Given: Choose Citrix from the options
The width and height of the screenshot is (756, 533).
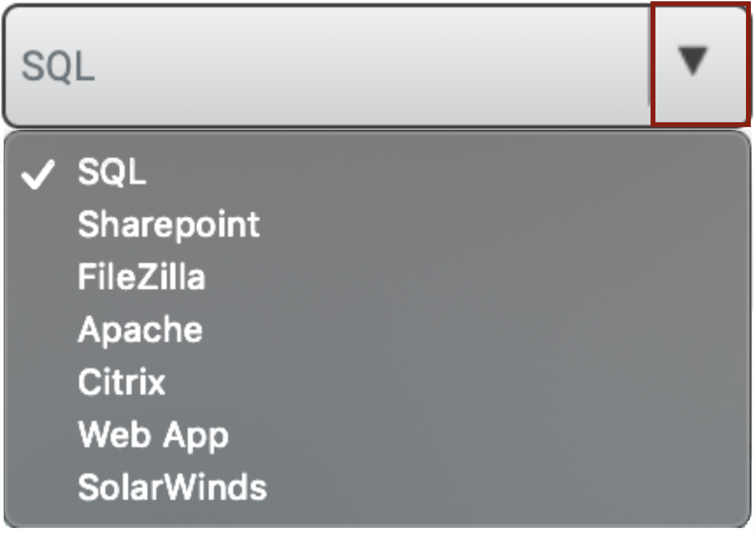Looking at the screenshot, I should tap(121, 382).
